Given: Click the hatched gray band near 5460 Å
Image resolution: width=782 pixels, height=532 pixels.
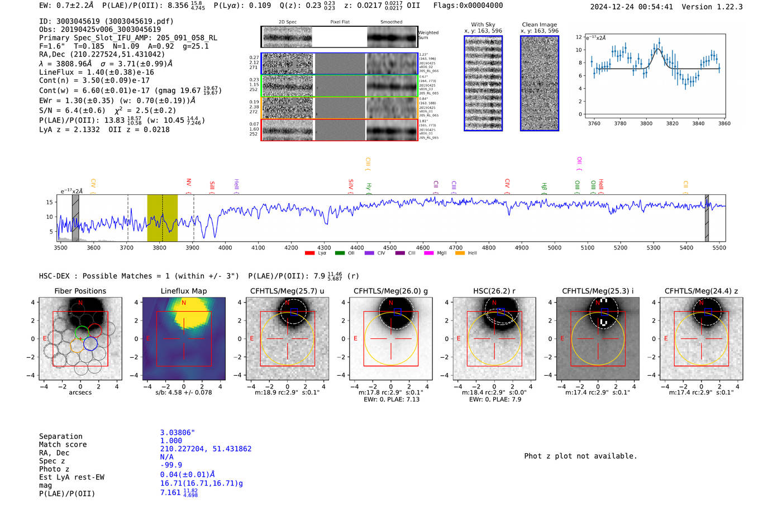Looking at the screenshot, I should click(x=707, y=218).
